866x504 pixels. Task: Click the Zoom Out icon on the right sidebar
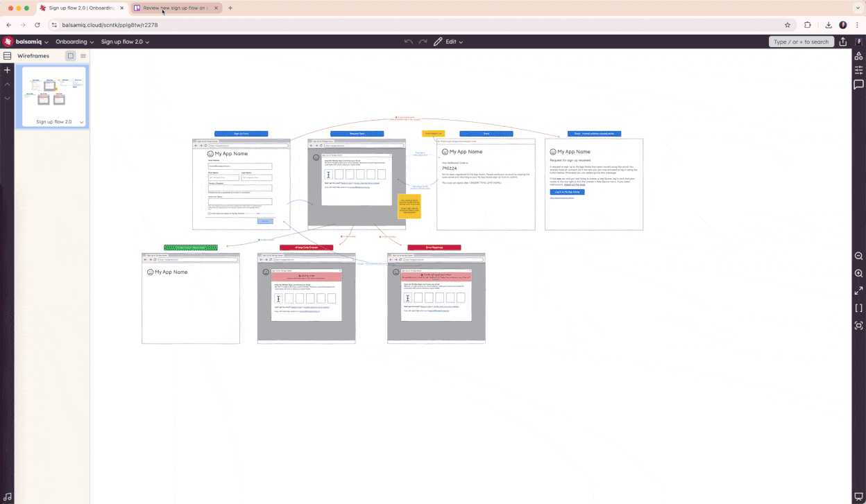click(858, 256)
